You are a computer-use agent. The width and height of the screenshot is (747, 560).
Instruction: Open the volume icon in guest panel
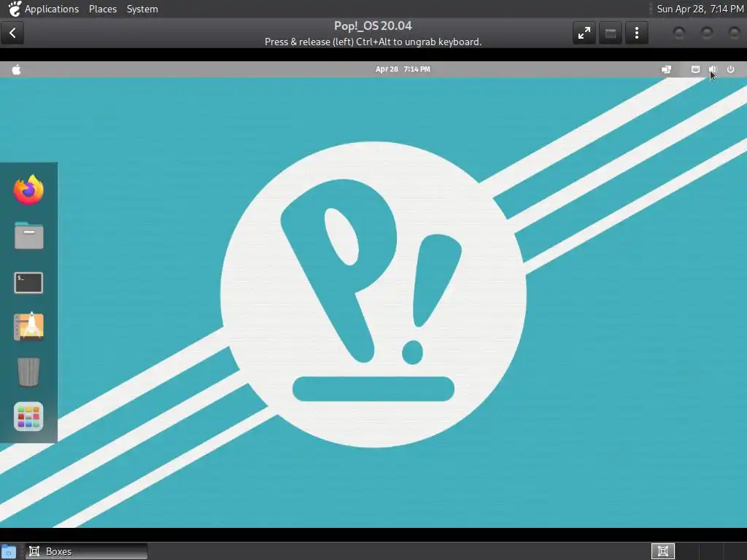713,69
